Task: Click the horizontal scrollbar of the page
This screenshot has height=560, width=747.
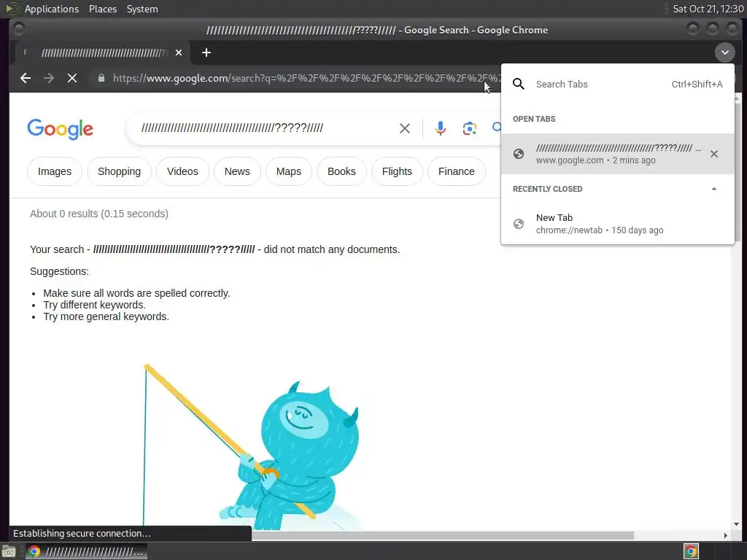Action: pos(442,536)
